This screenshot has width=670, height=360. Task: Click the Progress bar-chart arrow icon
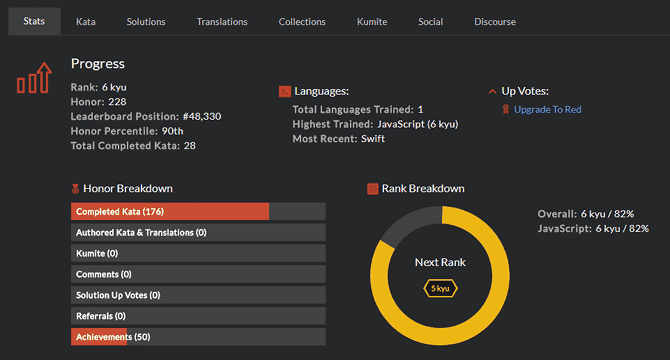[34, 78]
